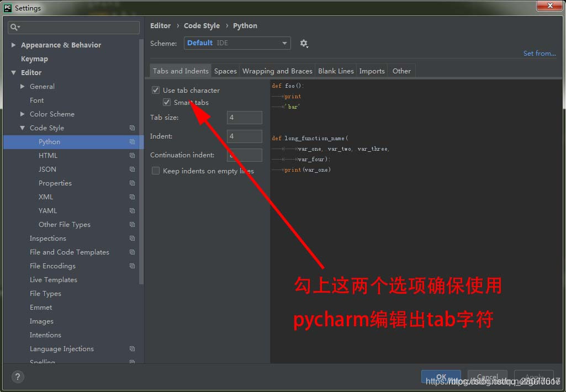Click into the Tab size field
The height and width of the screenshot is (392, 566).
[245, 118]
